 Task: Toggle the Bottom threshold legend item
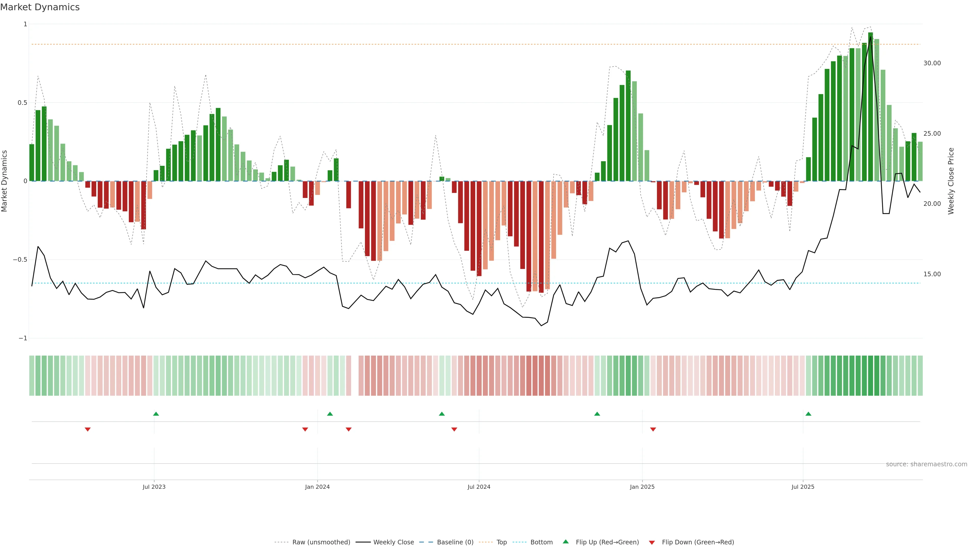point(541,542)
